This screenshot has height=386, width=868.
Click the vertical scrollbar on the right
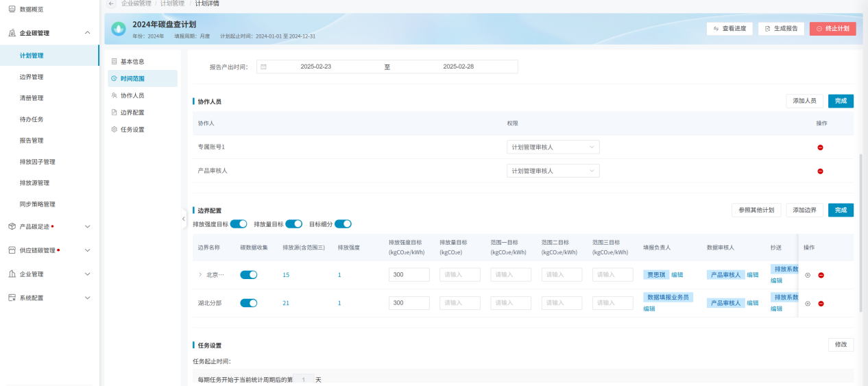coord(862,233)
